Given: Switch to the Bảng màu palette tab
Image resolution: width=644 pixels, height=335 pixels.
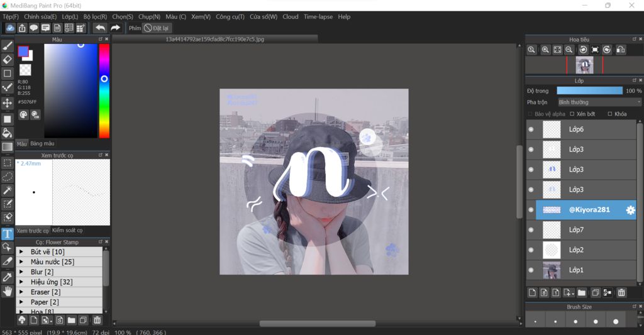Looking at the screenshot, I should tap(42, 143).
